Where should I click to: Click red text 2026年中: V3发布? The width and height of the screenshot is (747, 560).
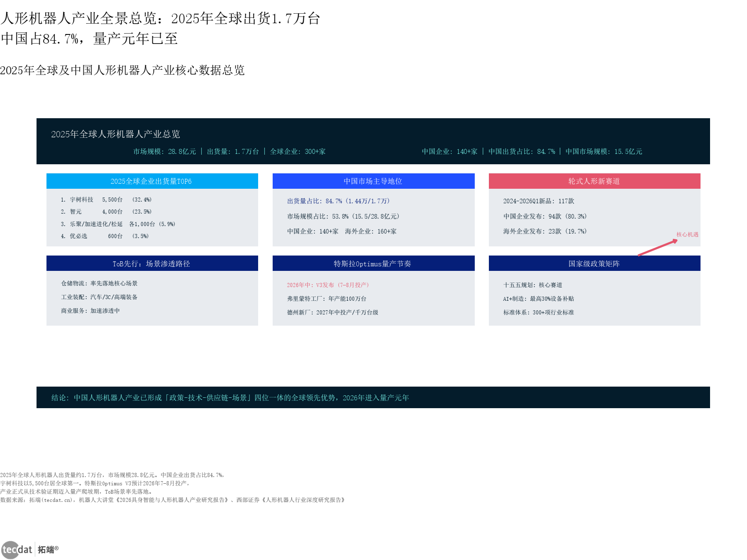pos(328,285)
